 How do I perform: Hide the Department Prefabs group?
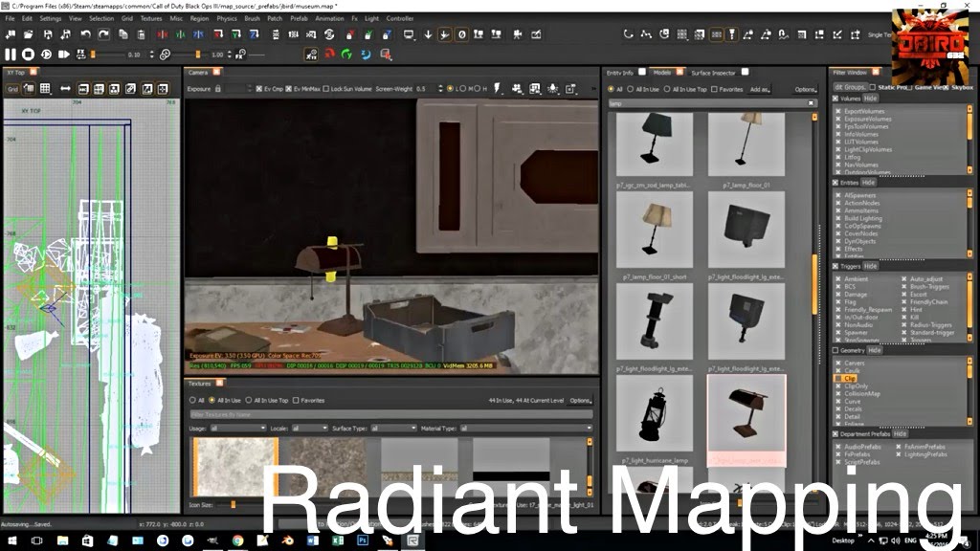click(x=900, y=433)
